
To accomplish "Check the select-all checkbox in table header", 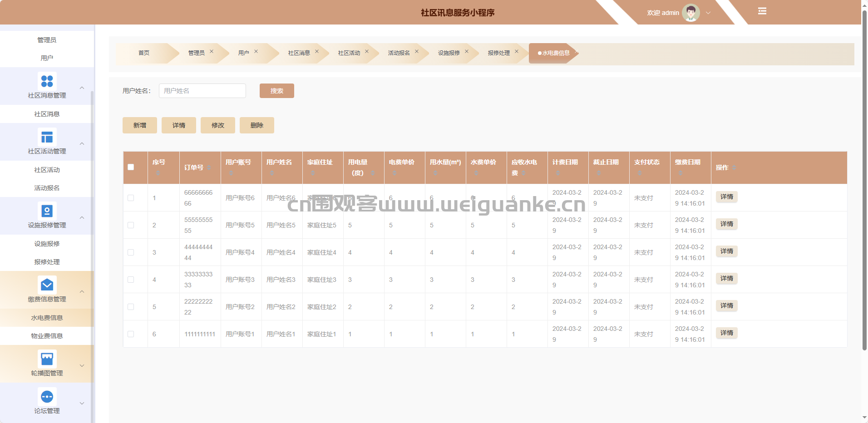I will (131, 167).
